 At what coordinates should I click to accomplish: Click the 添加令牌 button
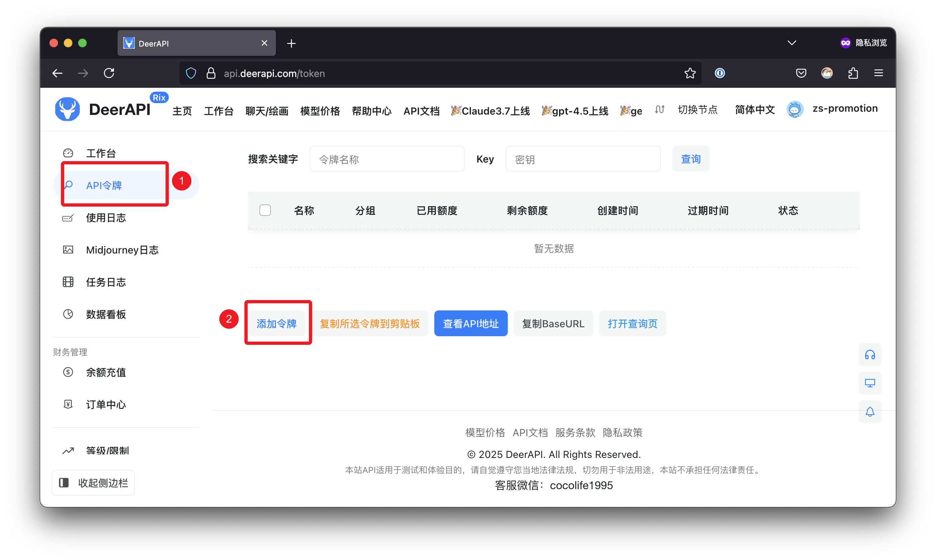coord(276,323)
